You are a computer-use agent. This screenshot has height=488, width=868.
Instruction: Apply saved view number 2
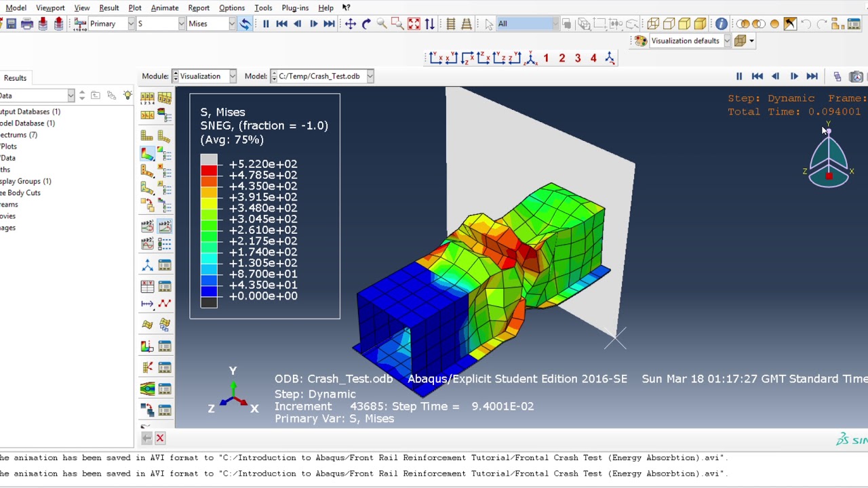561,58
